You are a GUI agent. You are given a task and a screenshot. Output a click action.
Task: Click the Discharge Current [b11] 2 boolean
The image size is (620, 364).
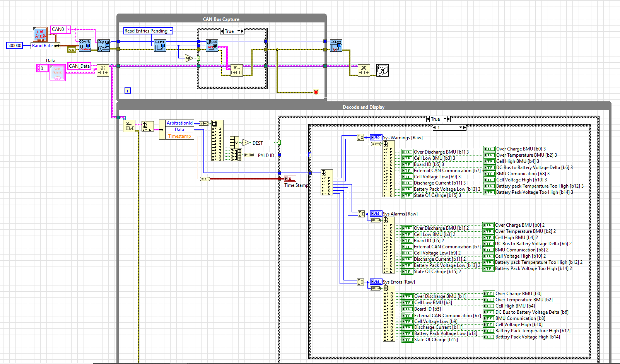pos(407,259)
